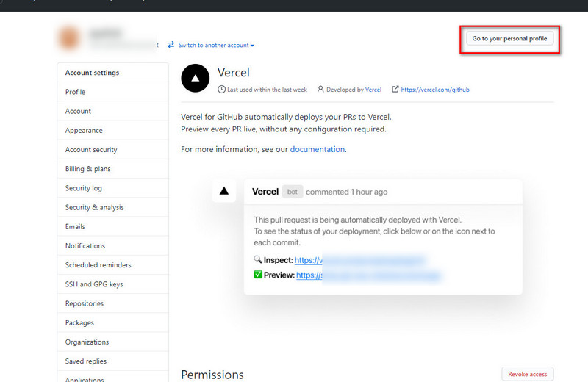Click the switch account arrows icon
This screenshot has width=588, height=382.
click(171, 45)
